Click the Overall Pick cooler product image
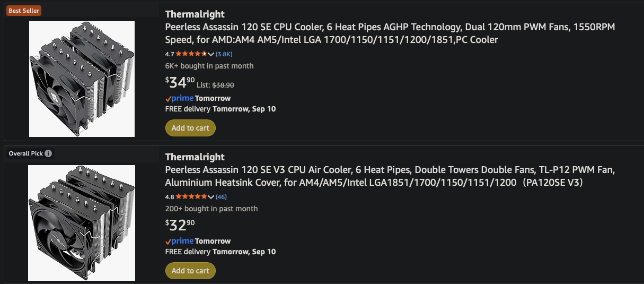The image size is (644, 284). point(82,222)
